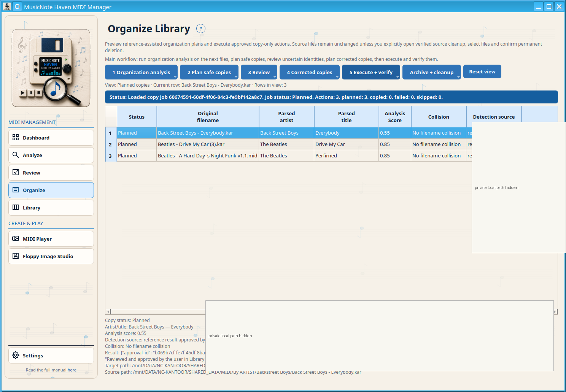This screenshot has height=392, width=566.
Task: Click the Review checkmark icon
Action: (16, 172)
